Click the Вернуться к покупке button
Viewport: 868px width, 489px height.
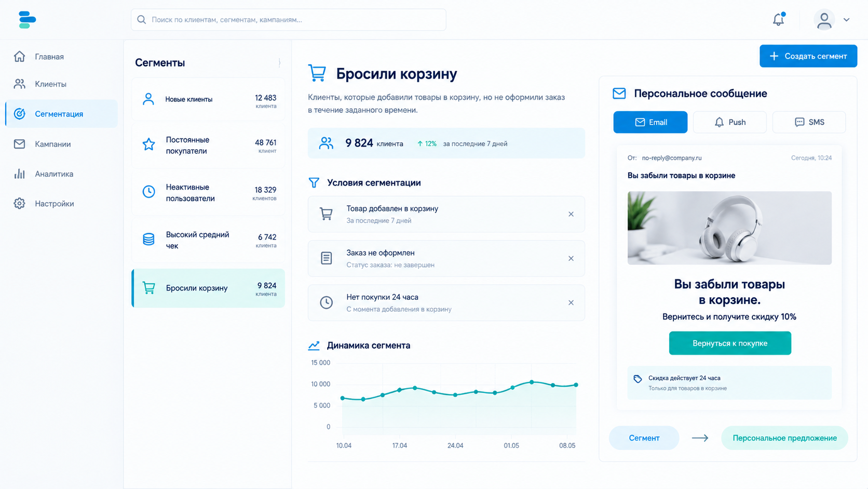(x=730, y=343)
